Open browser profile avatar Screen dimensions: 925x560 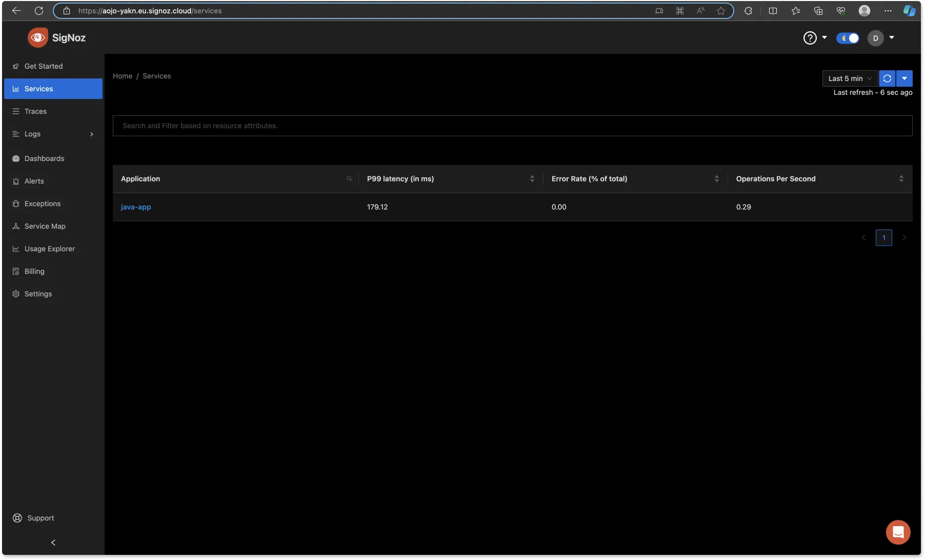(x=864, y=11)
